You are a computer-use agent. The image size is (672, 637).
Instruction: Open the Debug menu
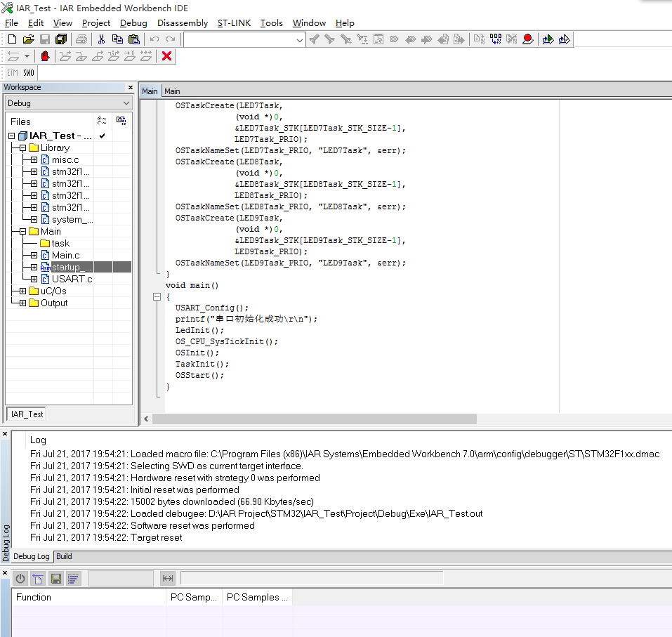click(x=133, y=23)
